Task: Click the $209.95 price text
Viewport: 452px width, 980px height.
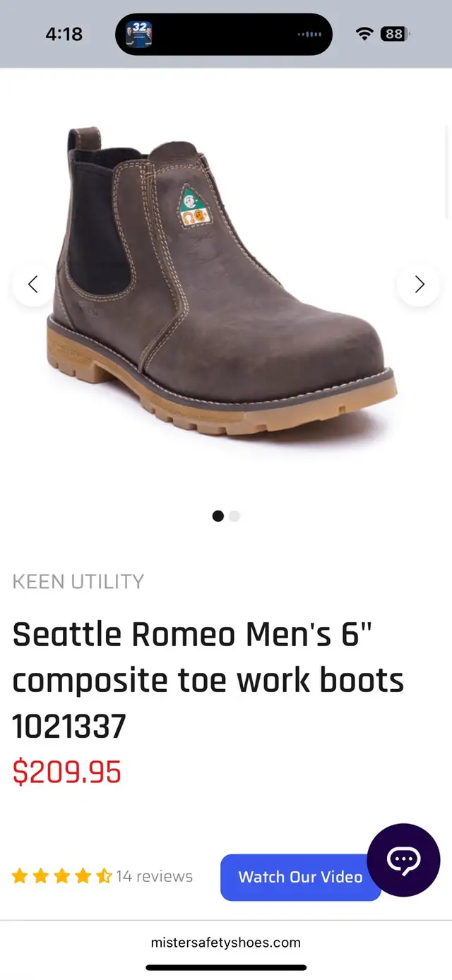Action: coord(67,772)
